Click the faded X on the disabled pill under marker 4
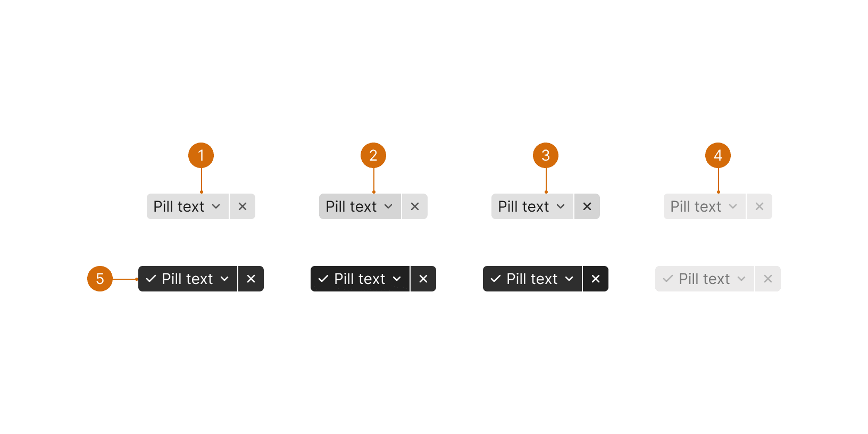The width and height of the screenshot is (868, 434). (x=759, y=206)
